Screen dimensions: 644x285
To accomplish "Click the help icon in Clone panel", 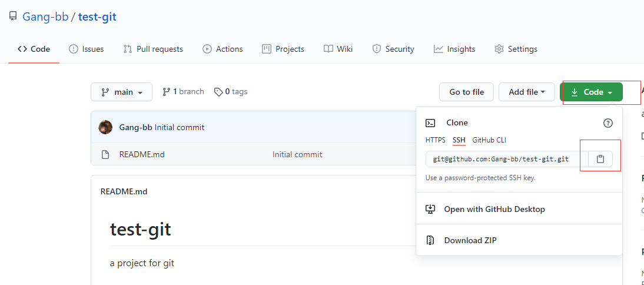I will point(608,123).
